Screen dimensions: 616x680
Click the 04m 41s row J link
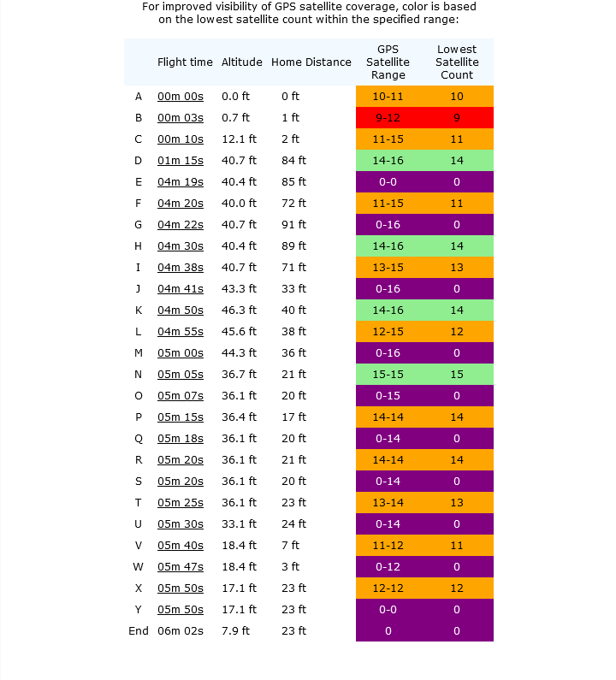tap(180, 289)
